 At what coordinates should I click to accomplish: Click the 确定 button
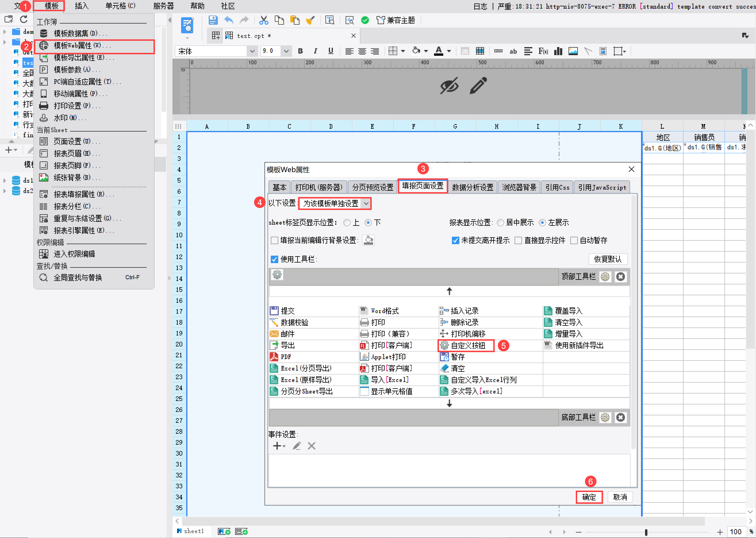tap(589, 497)
